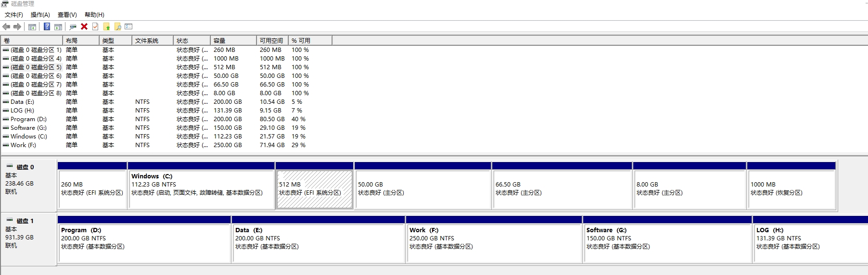
Task: Open Help via the blue question-mark icon
Action: coord(47,27)
